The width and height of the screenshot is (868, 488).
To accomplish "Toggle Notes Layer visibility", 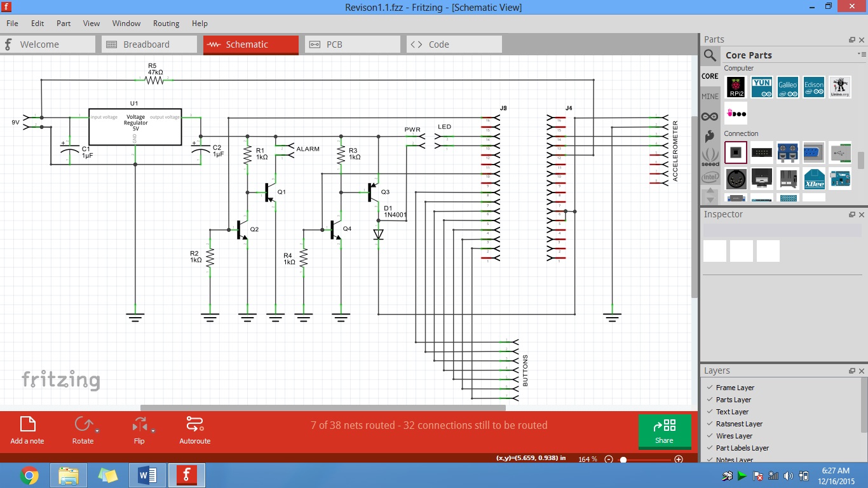I will click(x=710, y=459).
